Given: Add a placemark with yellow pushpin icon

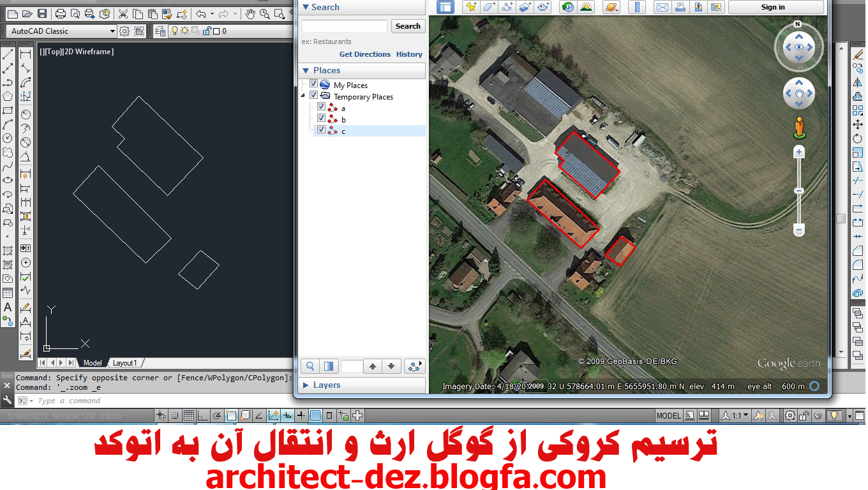Looking at the screenshot, I should coord(471,7).
